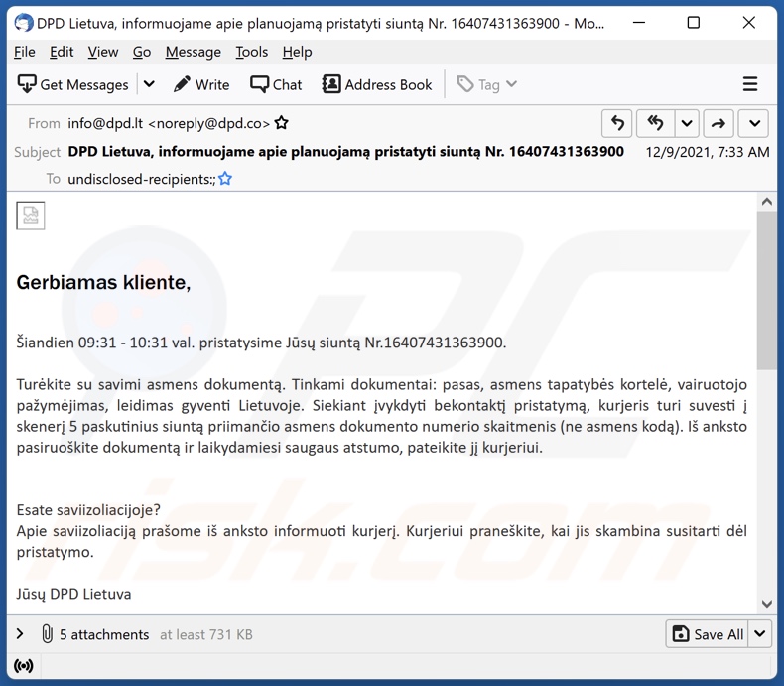Viewport: 784px width, 686px height.
Task: Open the Tag dropdown
Action: click(x=487, y=84)
